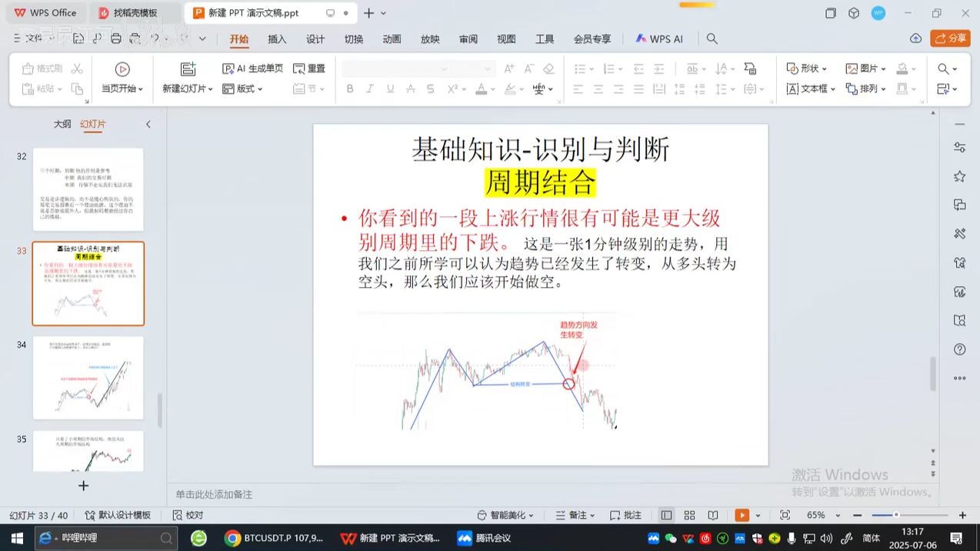This screenshot has width=980, height=551.
Task: Open the 图片 picture dropdown
Action: click(866, 68)
